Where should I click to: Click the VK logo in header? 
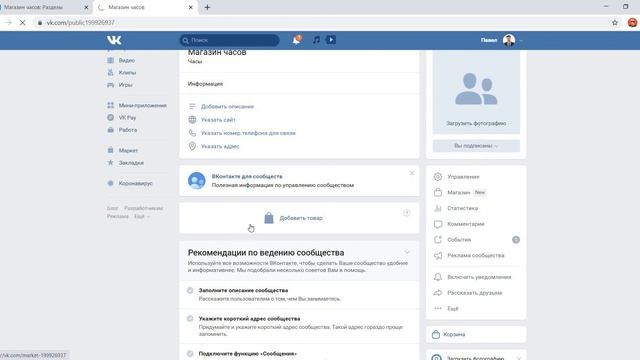(114, 40)
